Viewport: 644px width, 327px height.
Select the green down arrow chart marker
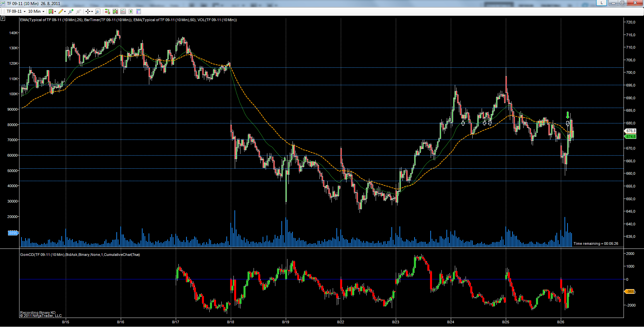[568, 115]
